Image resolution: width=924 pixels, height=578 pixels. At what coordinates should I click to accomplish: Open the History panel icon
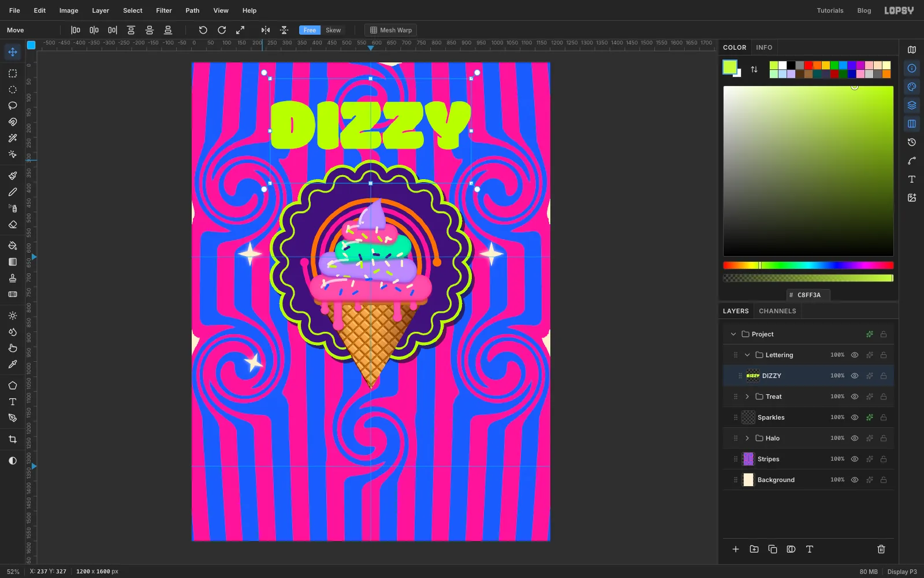click(x=912, y=142)
